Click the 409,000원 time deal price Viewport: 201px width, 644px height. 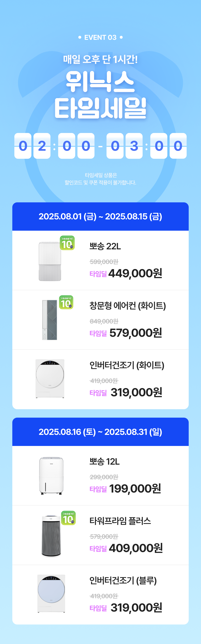point(136,548)
